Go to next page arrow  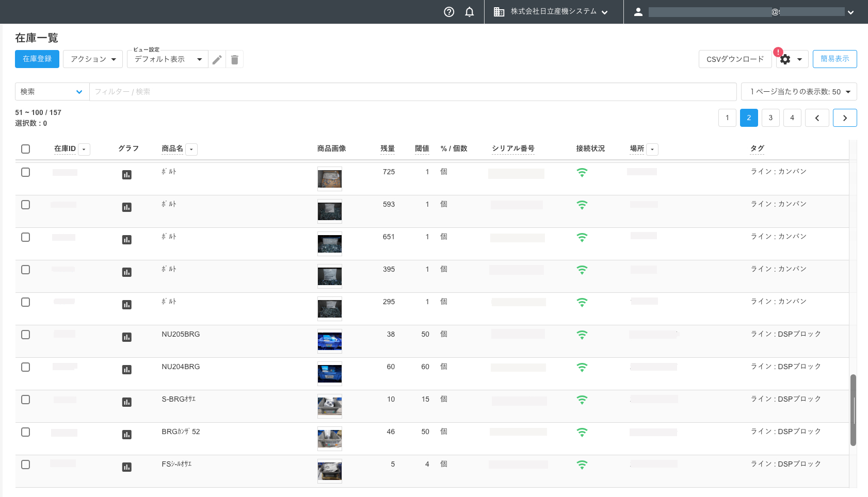coord(845,118)
